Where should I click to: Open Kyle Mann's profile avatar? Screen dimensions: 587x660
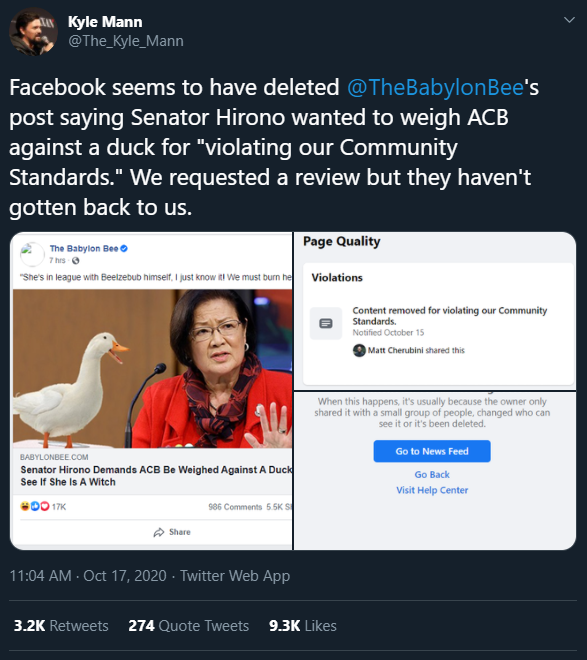[x=33, y=31]
